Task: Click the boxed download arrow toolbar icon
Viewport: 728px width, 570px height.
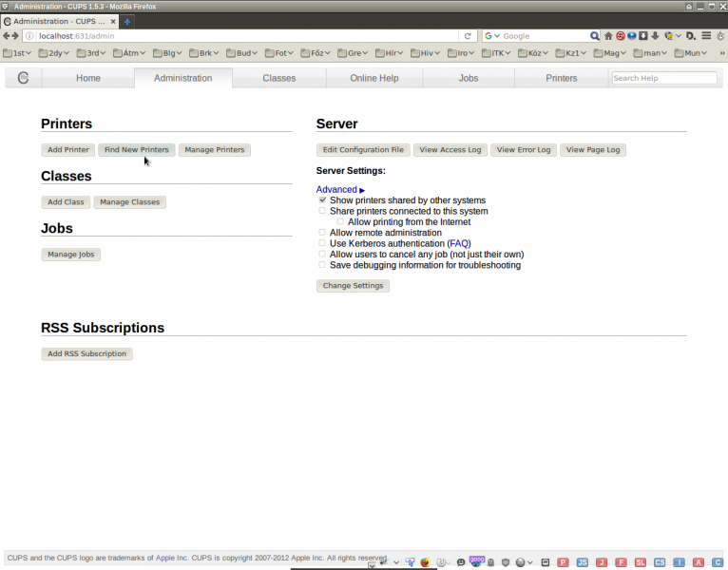Action: pyautogui.click(x=643, y=35)
